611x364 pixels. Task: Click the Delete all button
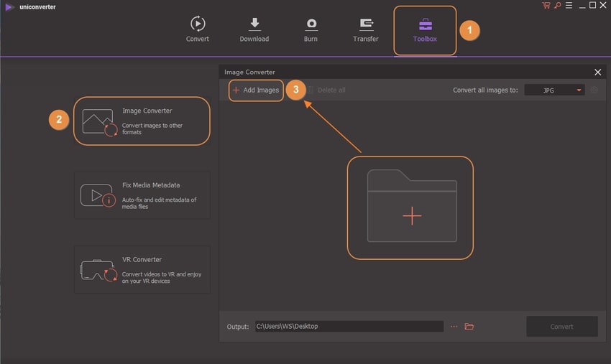tap(327, 90)
